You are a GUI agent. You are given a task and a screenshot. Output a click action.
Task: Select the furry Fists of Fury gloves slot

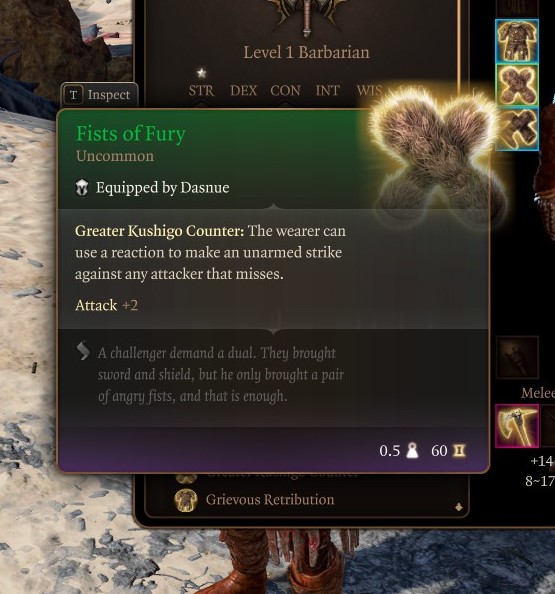tap(517, 85)
